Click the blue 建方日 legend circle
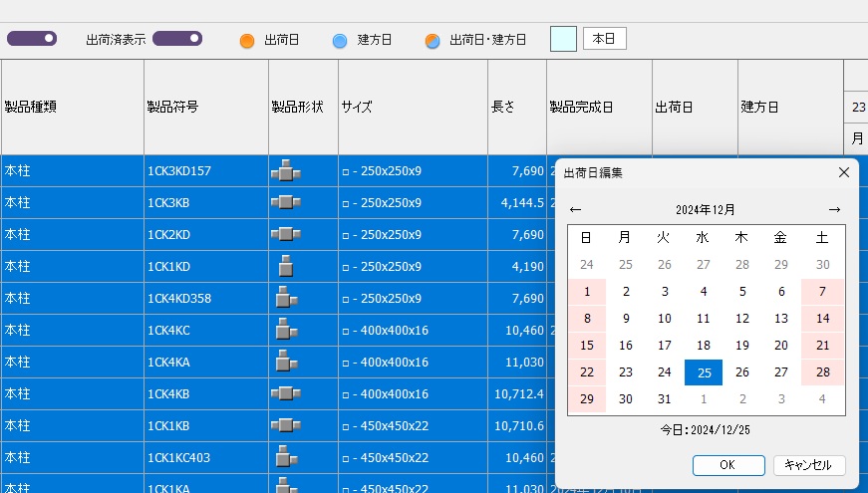This screenshot has width=868, height=493. pos(340,41)
